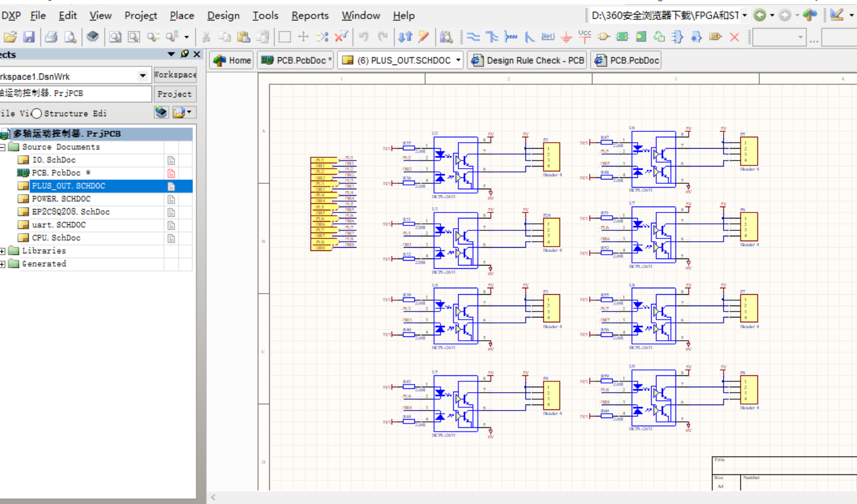The image size is (857, 504).
Task: Select CPU.SchDoc in project tree
Action: click(56, 238)
